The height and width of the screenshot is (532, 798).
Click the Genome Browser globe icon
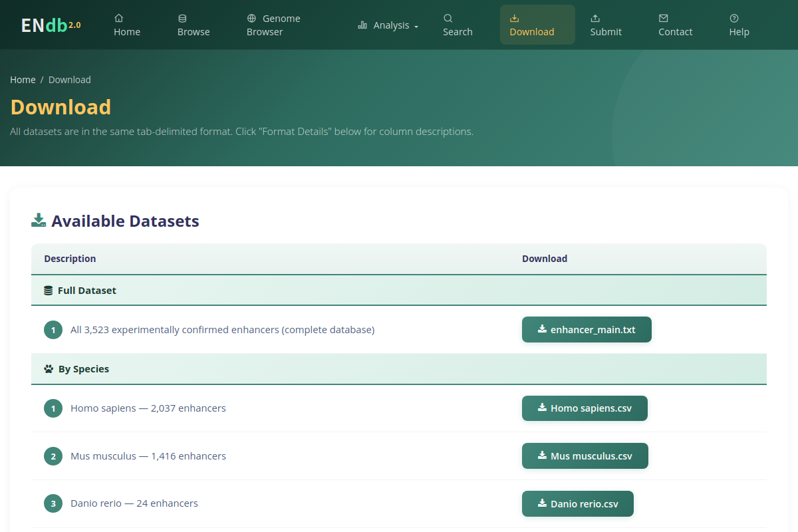(251, 19)
